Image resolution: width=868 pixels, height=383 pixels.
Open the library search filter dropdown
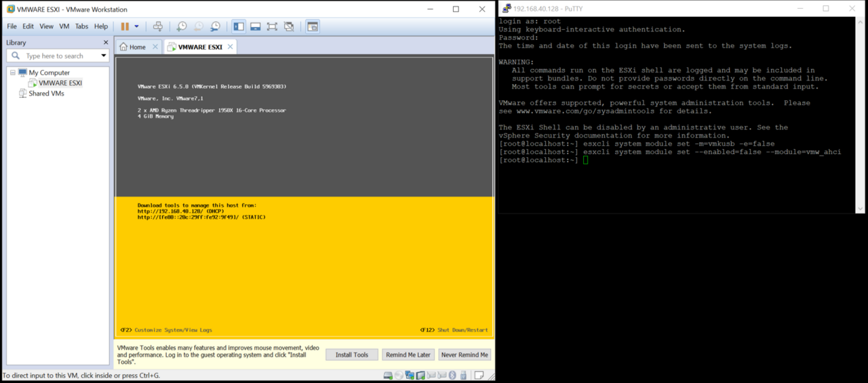(x=104, y=56)
